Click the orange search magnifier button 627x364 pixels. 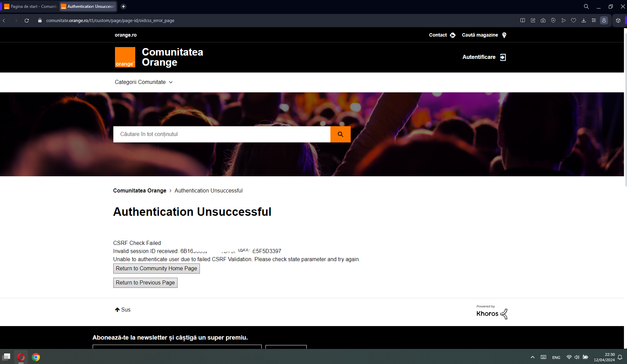(x=340, y=134)
